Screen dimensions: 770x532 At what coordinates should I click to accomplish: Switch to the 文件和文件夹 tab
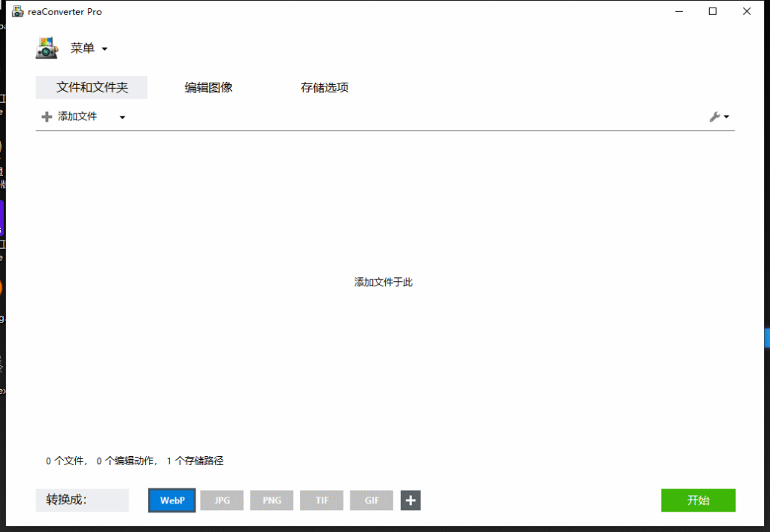92,87
